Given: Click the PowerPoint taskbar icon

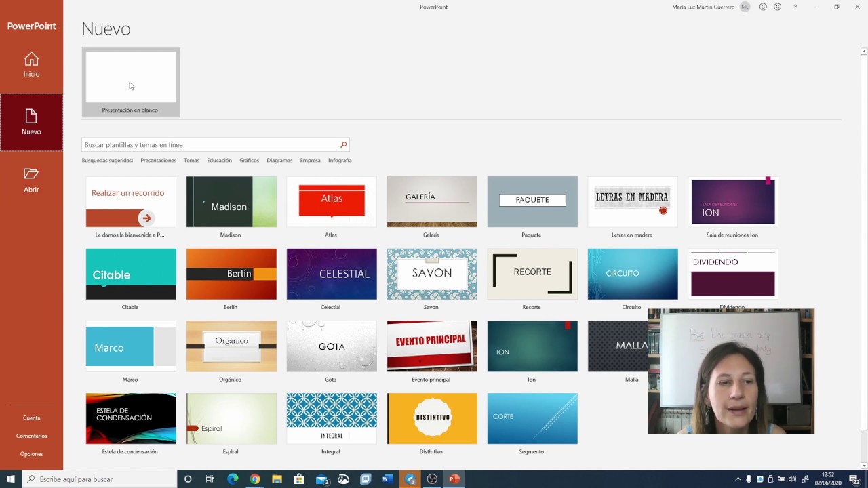Looking at the screenshot, I should coord(454,479).
